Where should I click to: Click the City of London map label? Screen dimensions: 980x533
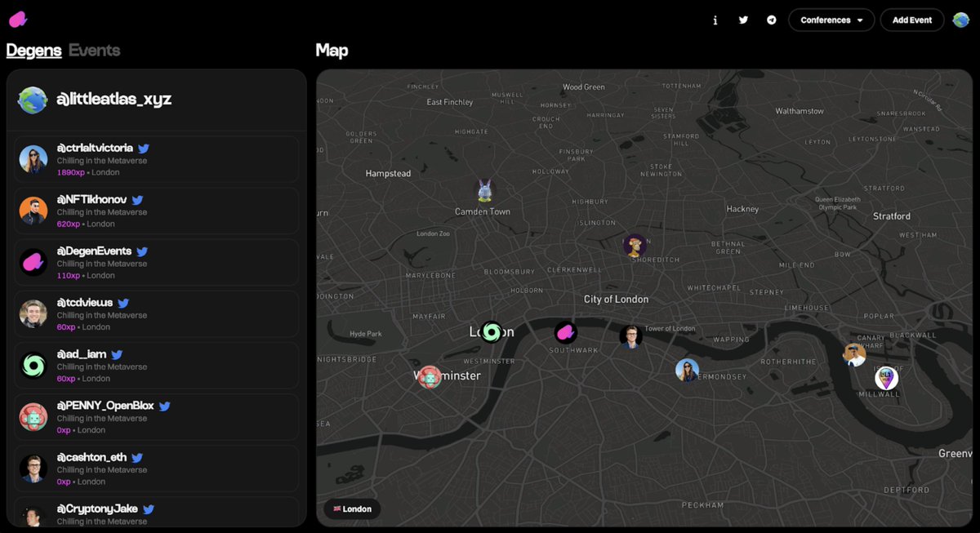tap(616, 300)
